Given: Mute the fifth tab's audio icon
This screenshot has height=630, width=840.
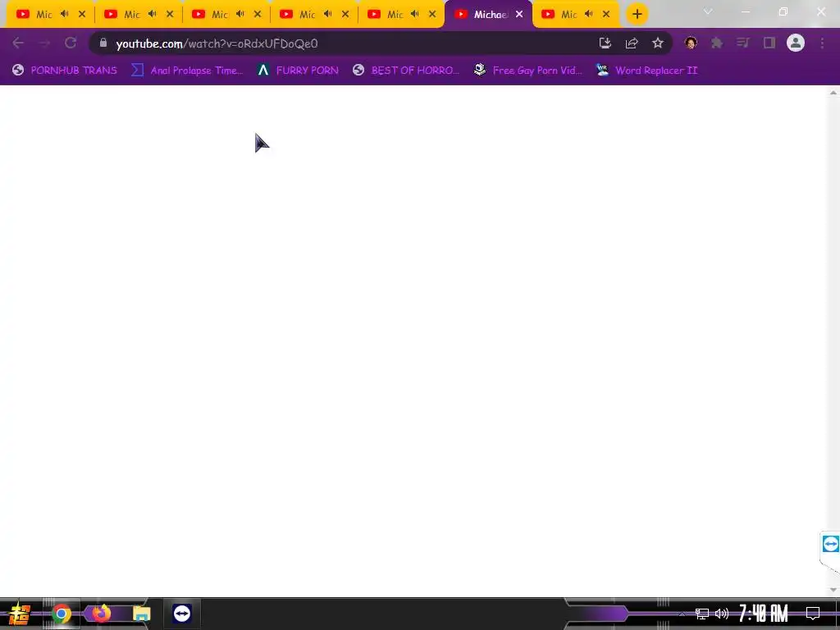Looking at the screenshot, I should coord(414,14).
